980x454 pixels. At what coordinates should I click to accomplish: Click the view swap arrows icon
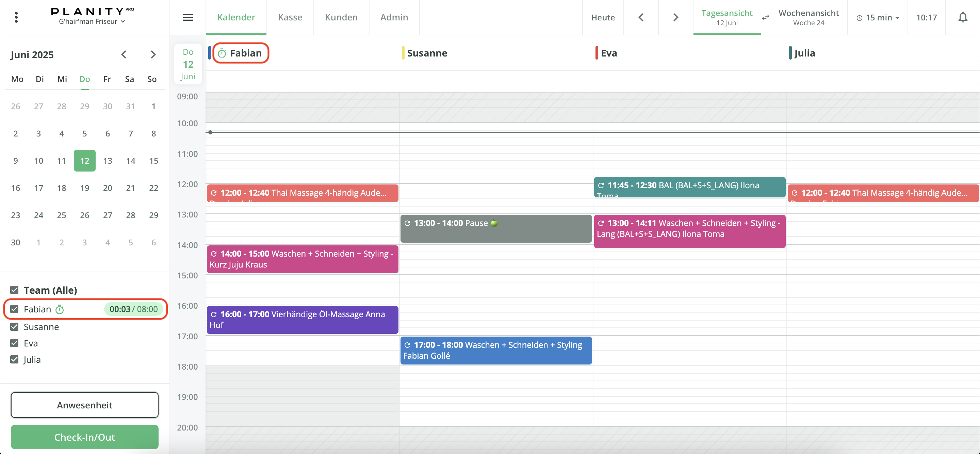click(x=765, y=17)
